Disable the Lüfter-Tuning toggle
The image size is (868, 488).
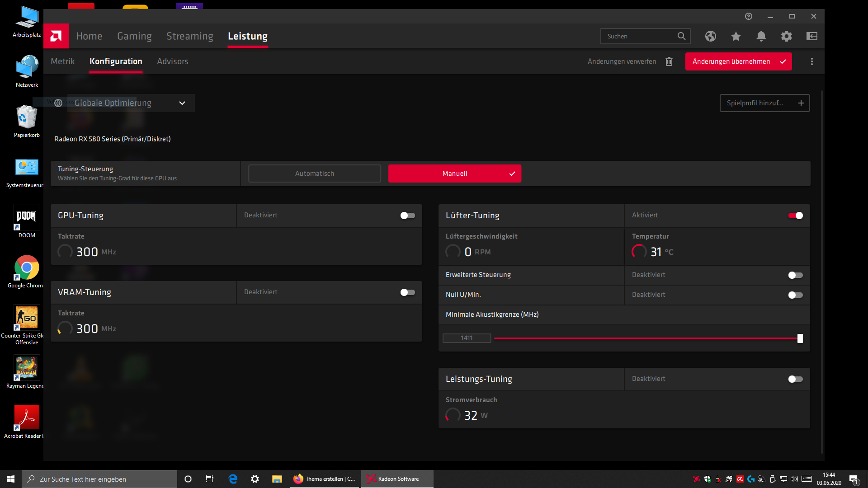tap(795, 216)
